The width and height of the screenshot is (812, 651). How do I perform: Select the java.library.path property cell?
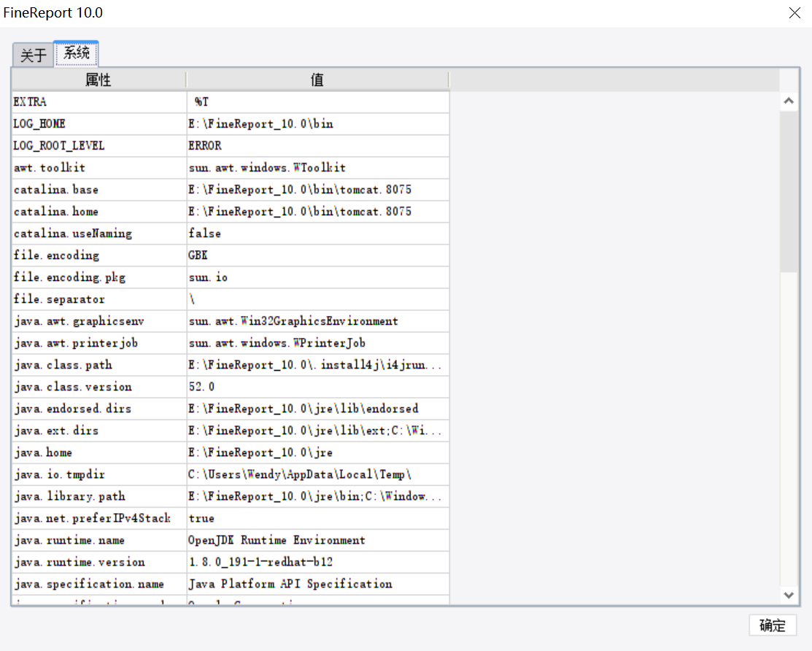(x=99, y=497)
